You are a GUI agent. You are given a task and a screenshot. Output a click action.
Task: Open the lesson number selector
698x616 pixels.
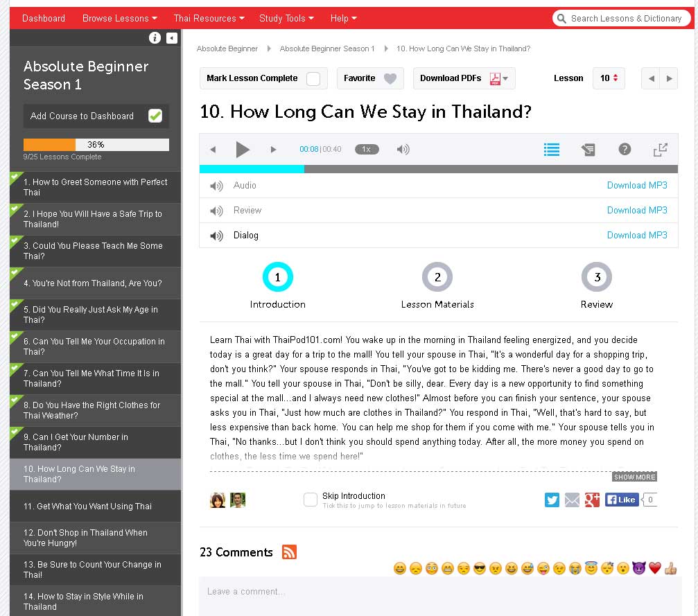tap(609, 79)
